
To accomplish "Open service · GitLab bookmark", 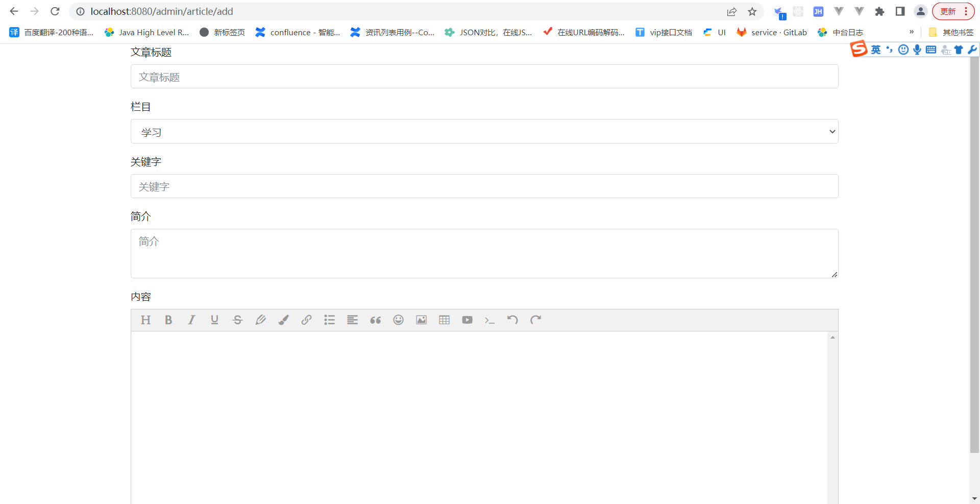I will tap(772, 32).
